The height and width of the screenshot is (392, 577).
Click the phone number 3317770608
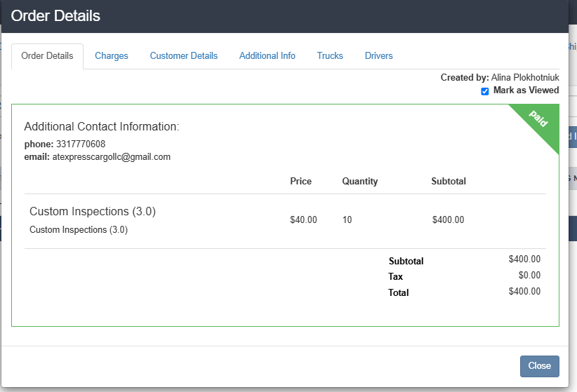pyautogui.click(x=81, y=144)
